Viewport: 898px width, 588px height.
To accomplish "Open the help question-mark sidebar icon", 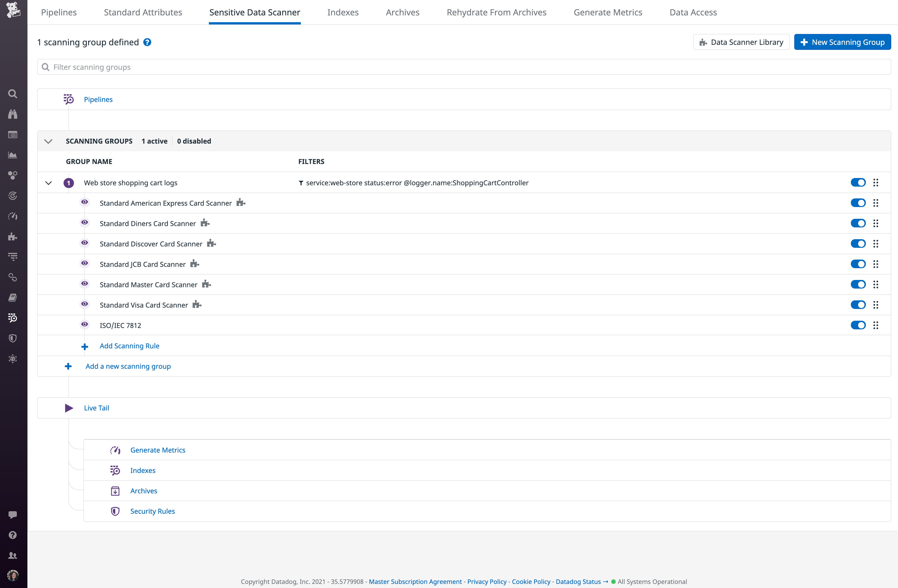I will pyautogui.click(x=12, y=535).
